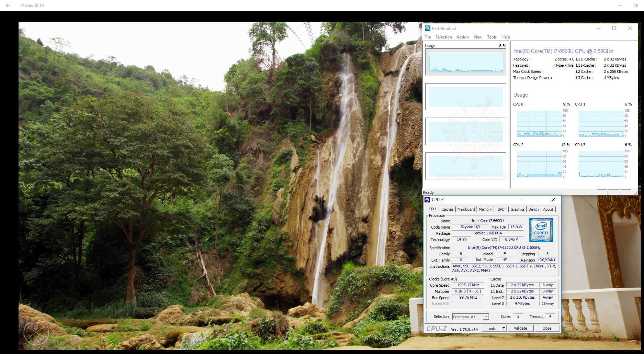This screenshot has height=354, width=644.
Task: Close the CPU-Z window with X
Action: tap(553, 200)
